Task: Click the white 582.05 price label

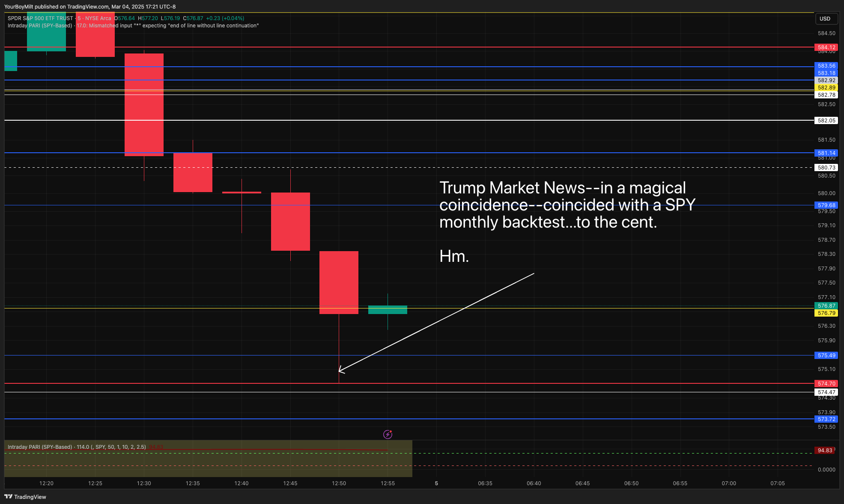Action: coord(826,121)
